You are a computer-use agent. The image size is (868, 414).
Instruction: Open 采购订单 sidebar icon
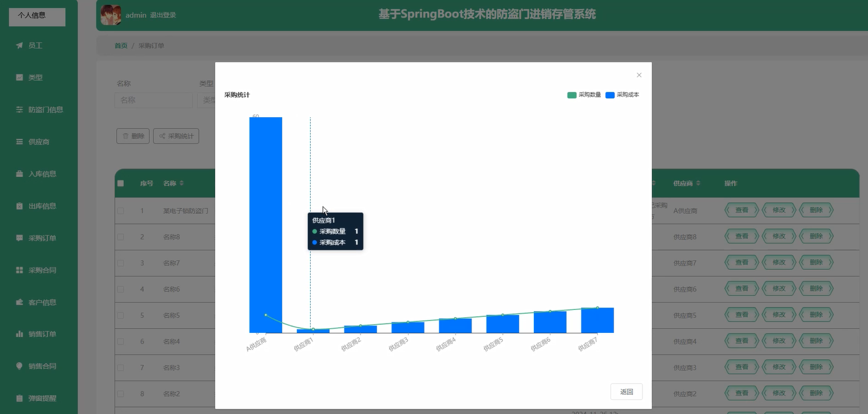click(19, 238)
